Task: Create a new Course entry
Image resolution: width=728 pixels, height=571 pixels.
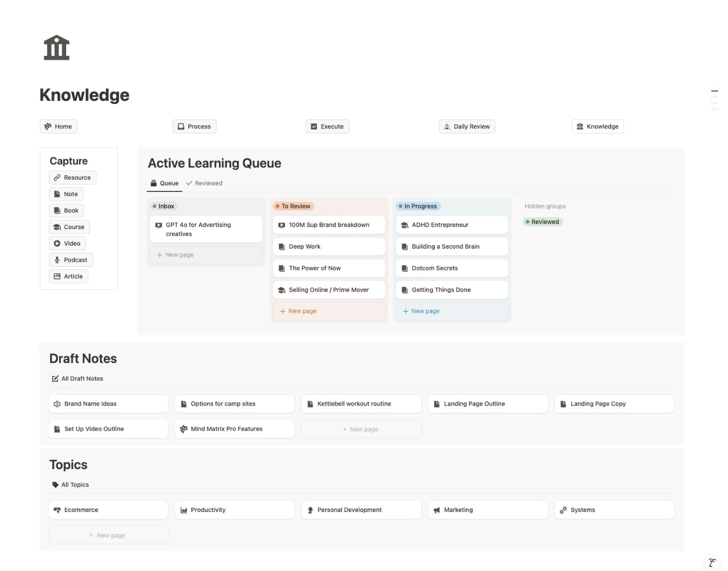Action: 69,227
